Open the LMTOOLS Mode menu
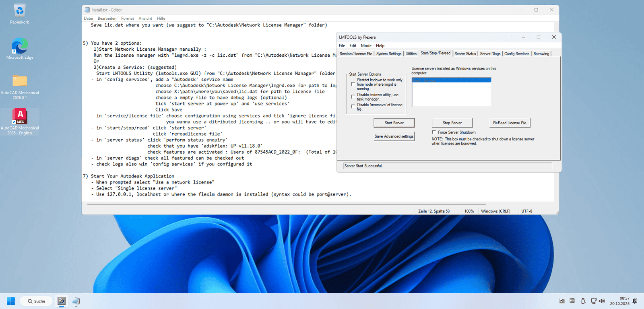Viewport: 644px width, 309px height. pos(366,45)
